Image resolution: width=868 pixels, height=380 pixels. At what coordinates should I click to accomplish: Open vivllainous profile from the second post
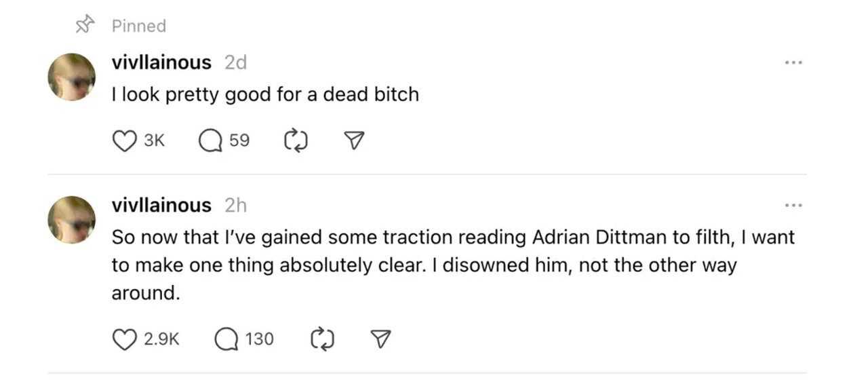pos(161,205)
